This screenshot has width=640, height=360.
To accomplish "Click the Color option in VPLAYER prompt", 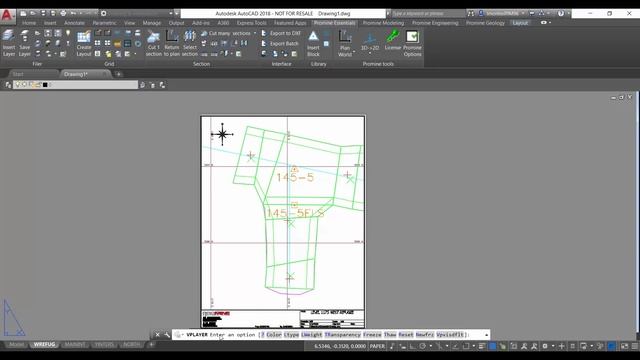I will [274, 335].
